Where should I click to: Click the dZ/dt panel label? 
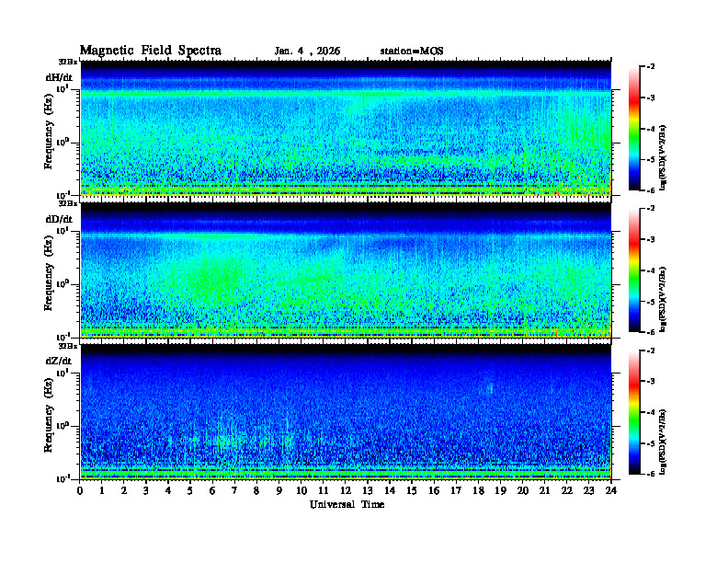[59, 361]
